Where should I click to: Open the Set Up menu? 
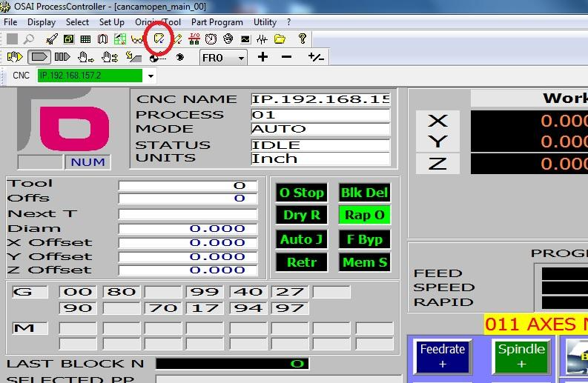coord(112,22)
